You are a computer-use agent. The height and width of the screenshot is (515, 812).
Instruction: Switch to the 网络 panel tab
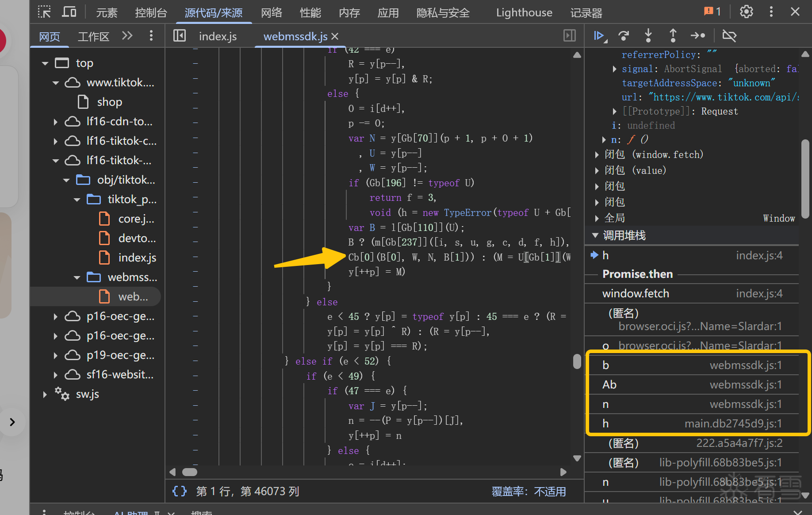click(271, 13)
